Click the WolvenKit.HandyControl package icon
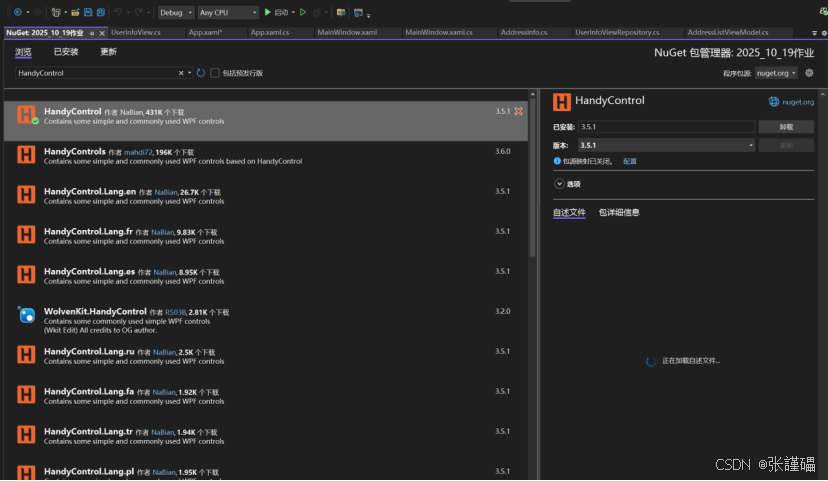 tap(26, 315)
